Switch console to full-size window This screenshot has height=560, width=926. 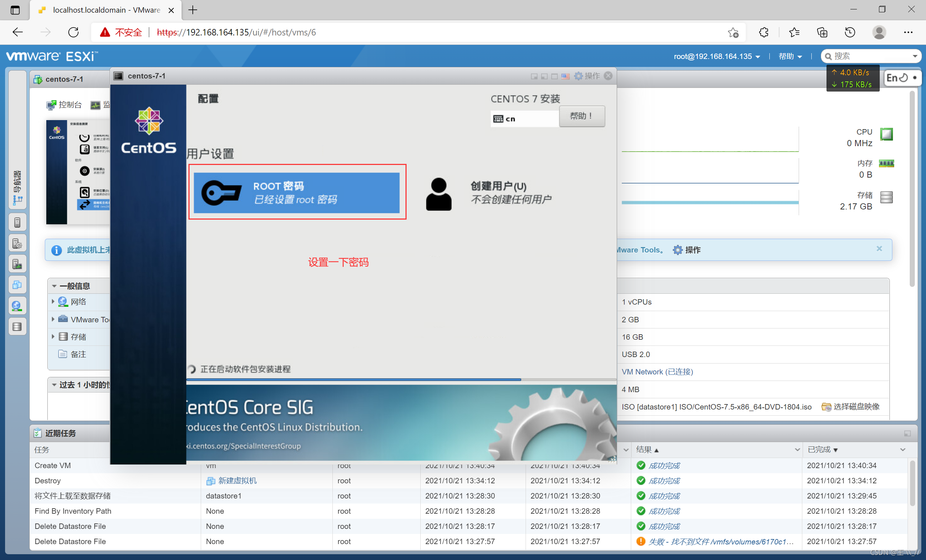tap(554, 76)
